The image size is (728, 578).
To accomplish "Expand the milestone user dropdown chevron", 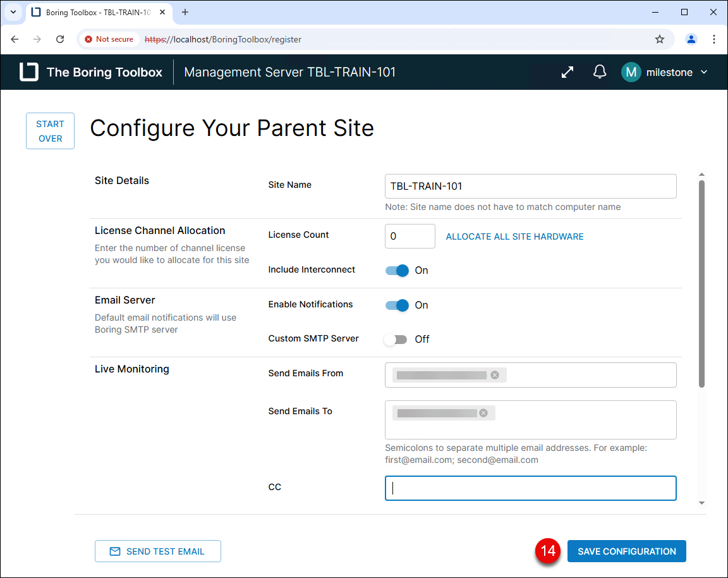I will 704,72.
